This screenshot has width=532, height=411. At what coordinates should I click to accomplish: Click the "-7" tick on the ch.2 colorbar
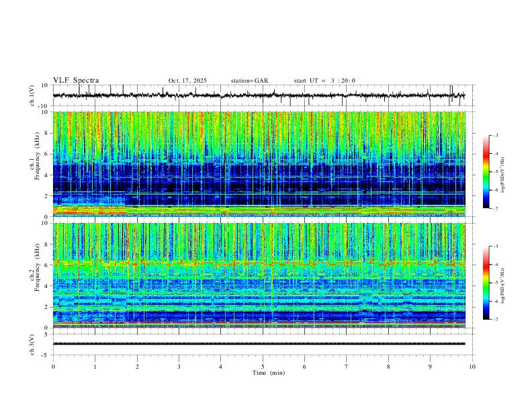pos(496,319)
